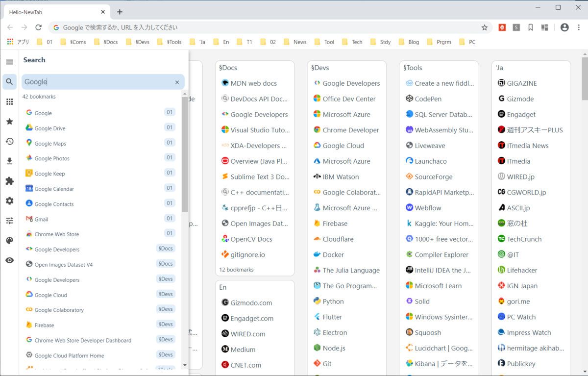Screen dimensions: 588x376
Task: Click the §Docs tag beside Open Images Dataset V4
Action: 166,264
